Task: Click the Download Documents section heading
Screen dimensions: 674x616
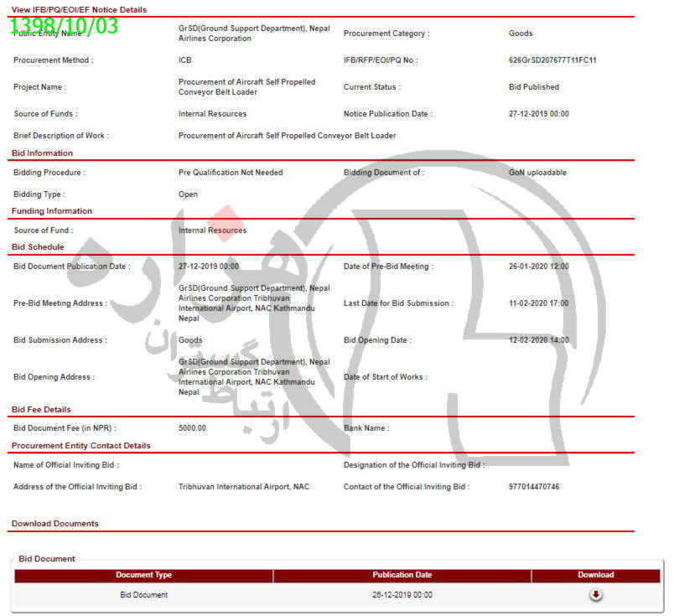Action: [x=54, y=524]
